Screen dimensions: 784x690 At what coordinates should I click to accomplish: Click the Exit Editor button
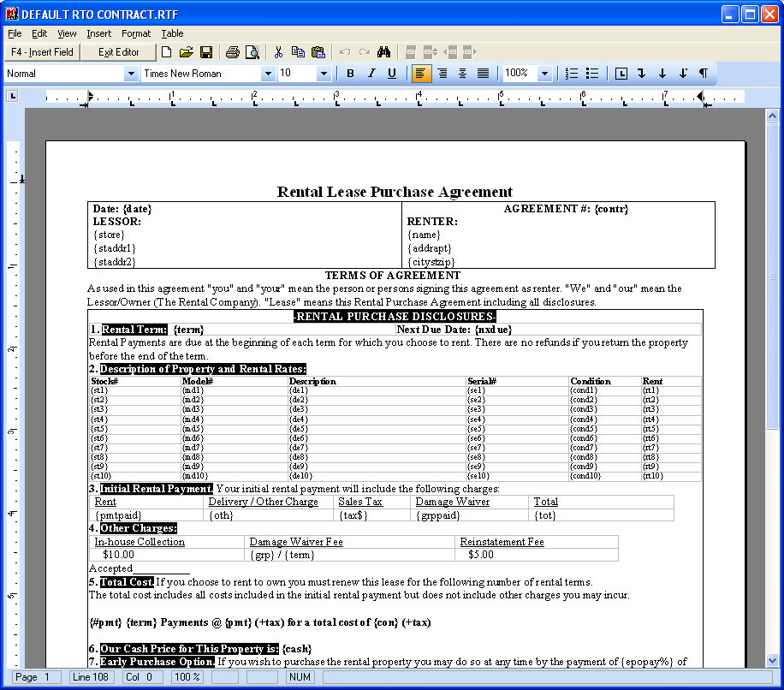118,52
